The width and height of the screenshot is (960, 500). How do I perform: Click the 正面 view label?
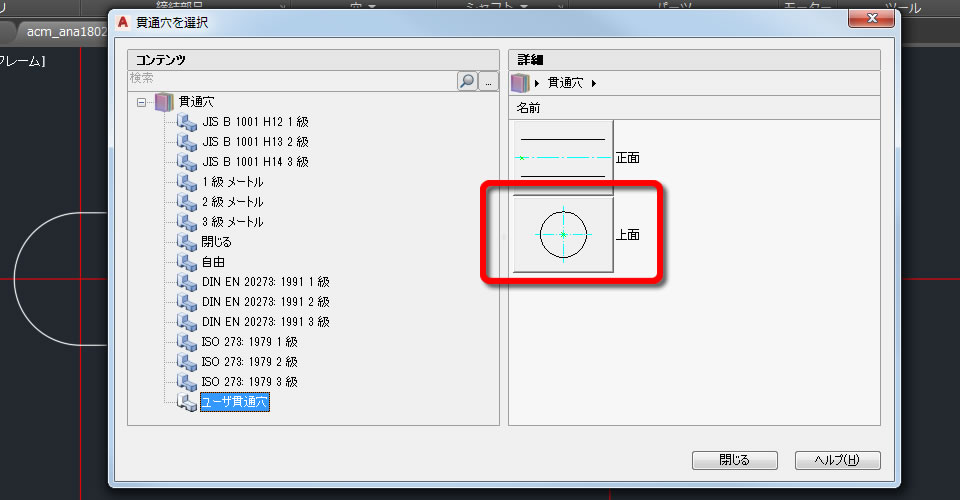(628, 158)
